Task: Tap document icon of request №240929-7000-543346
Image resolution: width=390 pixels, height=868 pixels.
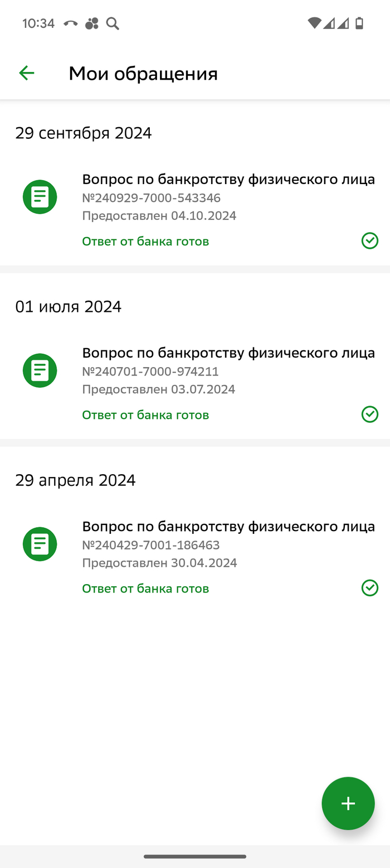Action: click(40, 197)
